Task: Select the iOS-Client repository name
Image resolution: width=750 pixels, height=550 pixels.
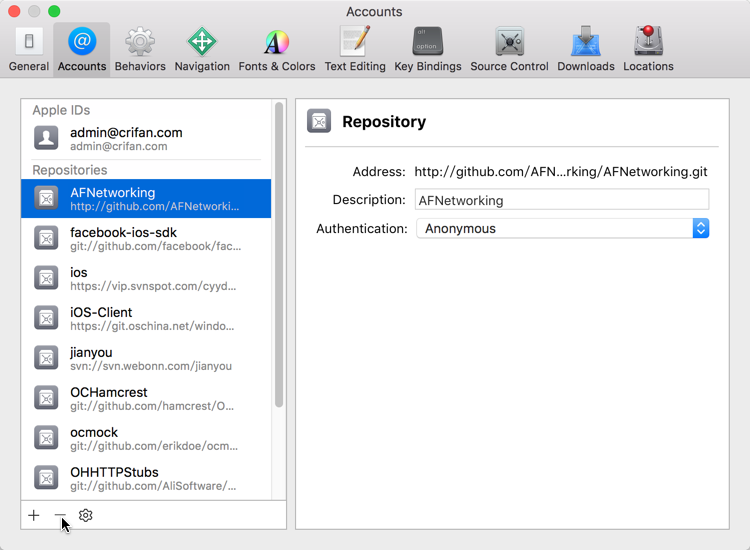Action: click(101, 312)
